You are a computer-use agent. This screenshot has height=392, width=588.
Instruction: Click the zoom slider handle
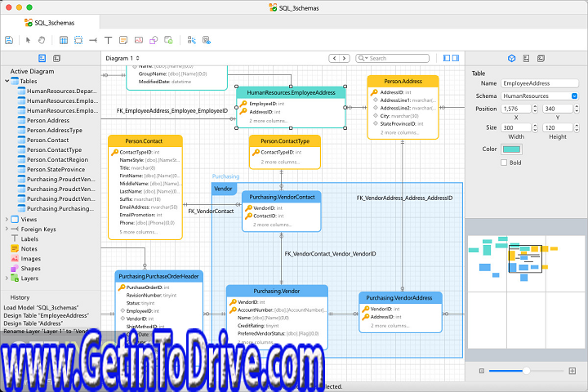[x=526, y=371]
